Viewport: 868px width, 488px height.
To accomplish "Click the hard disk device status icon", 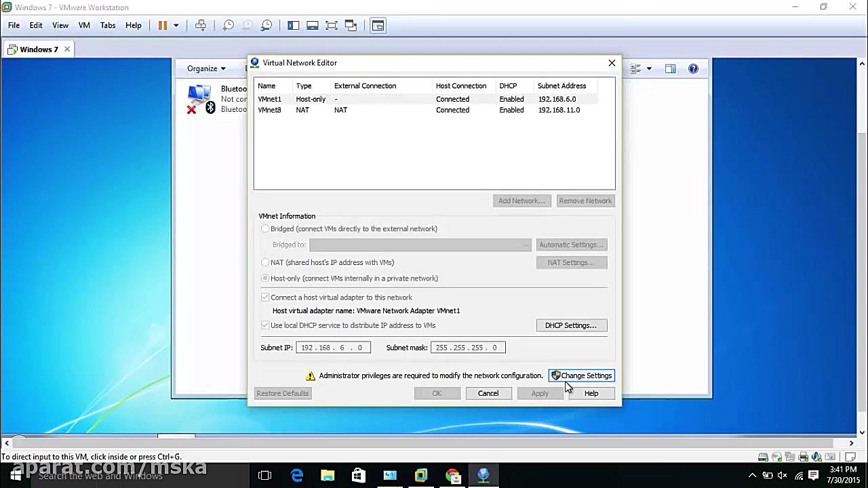I will point(763,457).
